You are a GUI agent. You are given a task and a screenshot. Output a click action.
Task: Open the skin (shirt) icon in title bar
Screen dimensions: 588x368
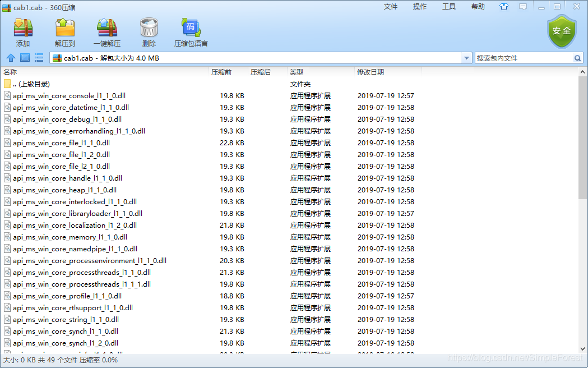pyautogui.click(x=503, y=7)
